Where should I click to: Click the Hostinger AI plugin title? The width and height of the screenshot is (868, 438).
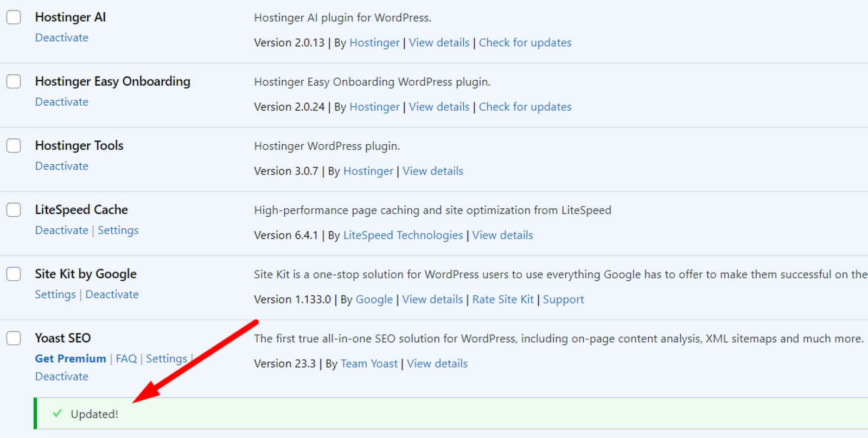click(71, 17)
